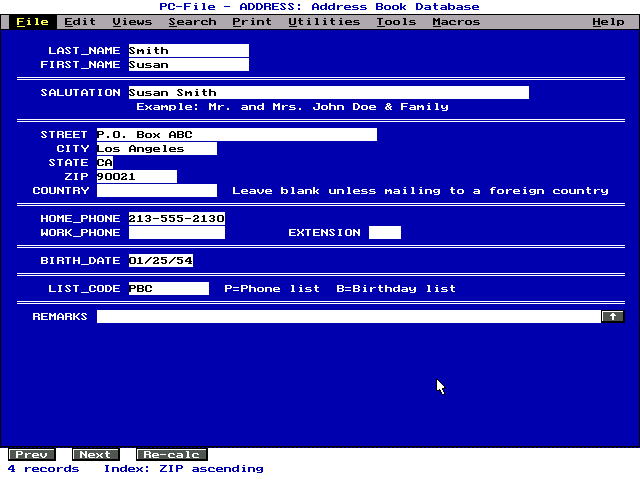Click the title 'PC-File - ADDRESS: Address Book Database'

point(320,7)
